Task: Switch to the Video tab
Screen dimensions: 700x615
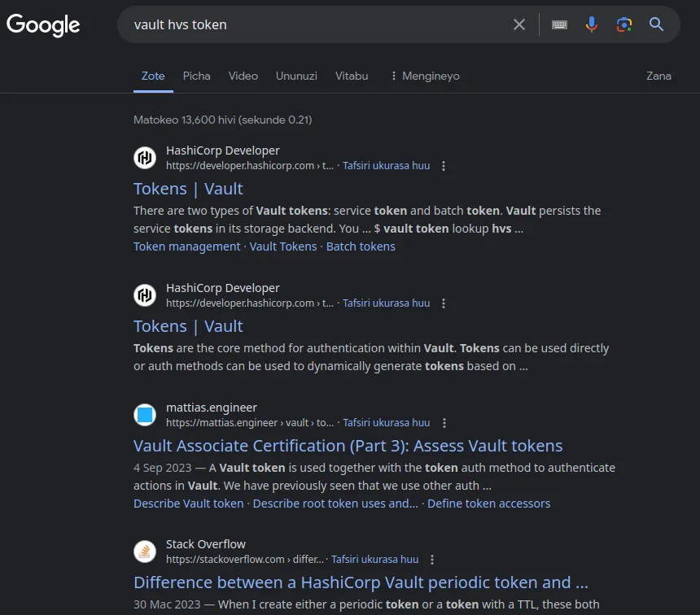Action: point(243,76)
